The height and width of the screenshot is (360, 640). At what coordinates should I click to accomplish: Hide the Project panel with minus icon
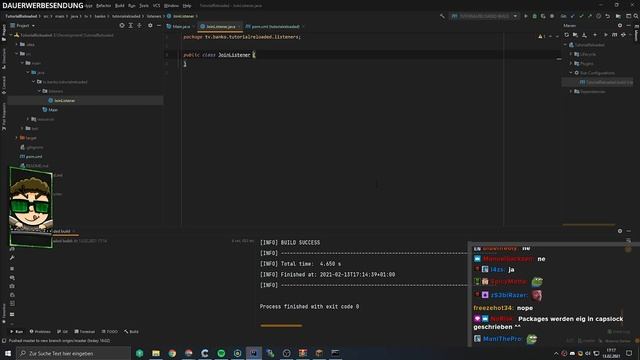coord(159,25)
